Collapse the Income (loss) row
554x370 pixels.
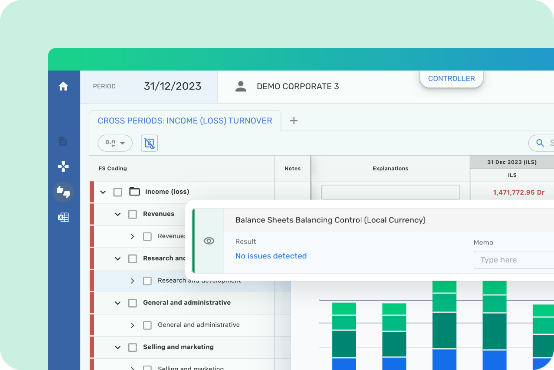coord(103,192)
